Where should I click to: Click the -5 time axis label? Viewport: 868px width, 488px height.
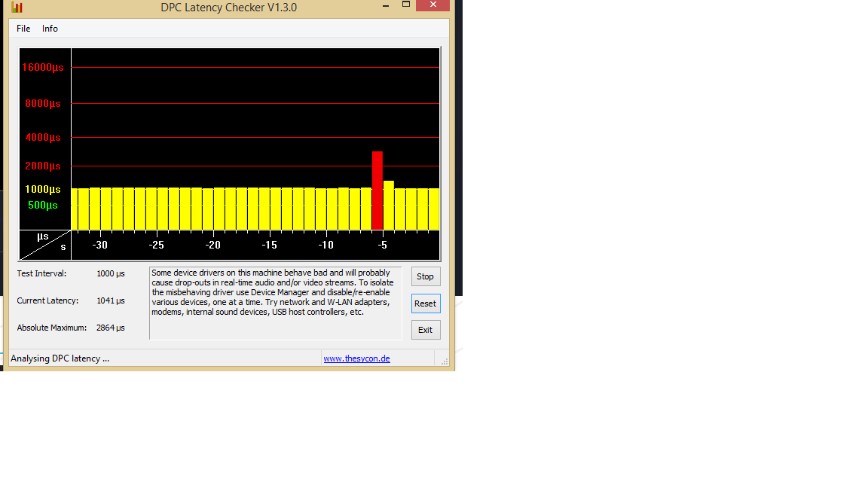pos(382,245)
